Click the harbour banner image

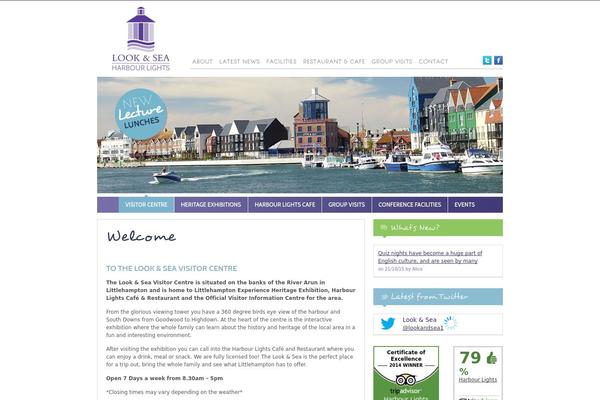pyautogui.click(x=300, y=135)
